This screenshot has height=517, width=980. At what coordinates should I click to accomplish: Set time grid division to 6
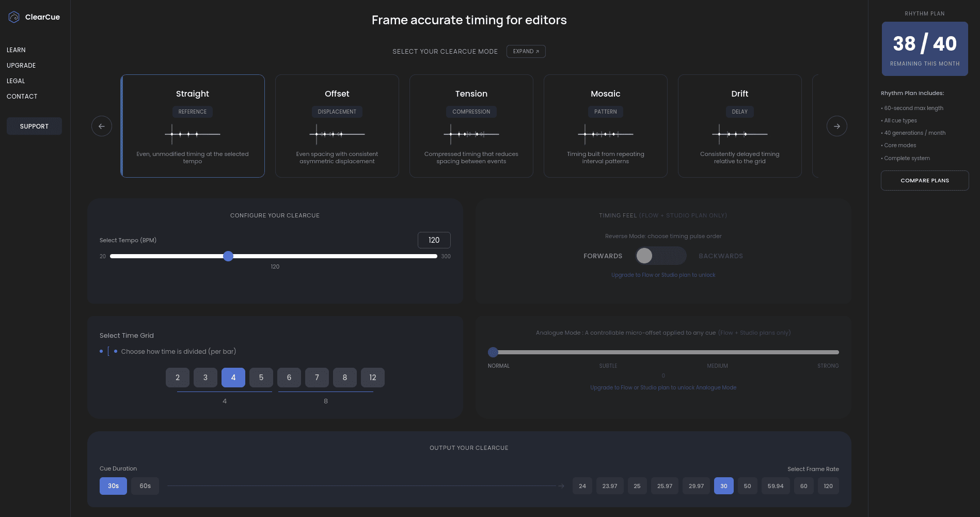289,378
